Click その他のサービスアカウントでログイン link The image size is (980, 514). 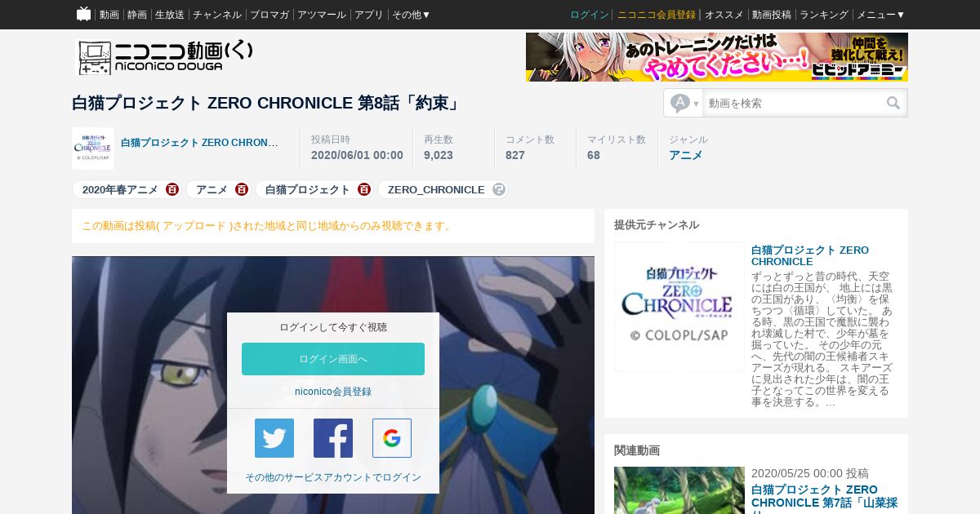click(x=333, y=477)
